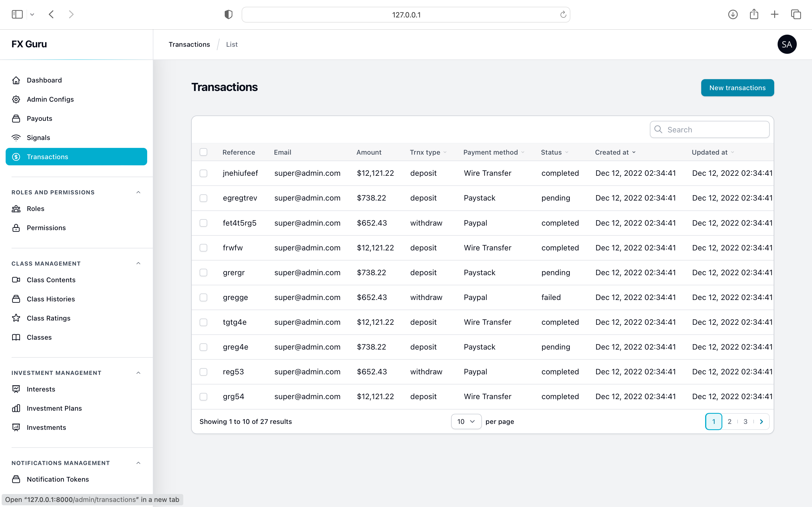Open Admin Configs gear icon
812x507 pixels.
click(x=16, y=99)
